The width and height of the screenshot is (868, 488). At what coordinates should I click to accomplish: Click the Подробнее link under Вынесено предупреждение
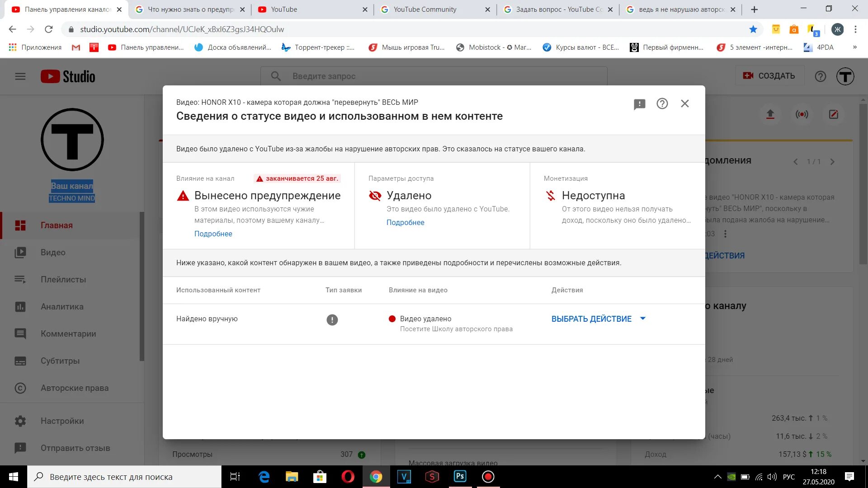point(213,233)
